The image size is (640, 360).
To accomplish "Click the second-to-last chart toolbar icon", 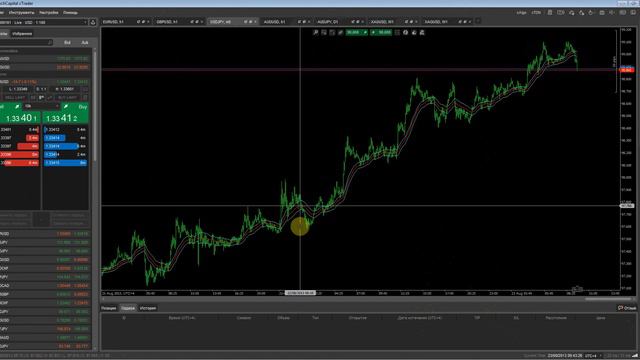I will coord(414,32).
